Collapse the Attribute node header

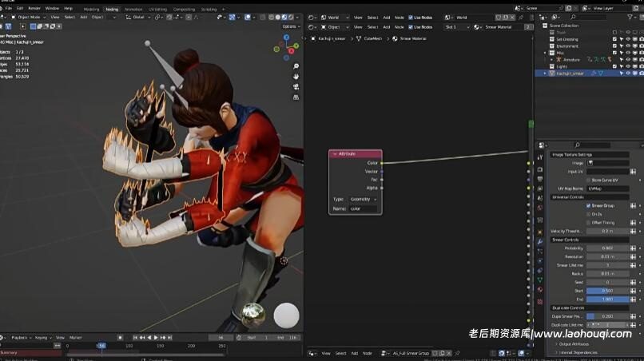click(335, 154)
